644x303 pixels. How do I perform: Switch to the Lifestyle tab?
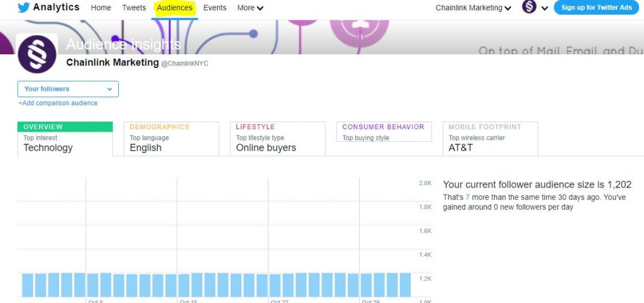coord(277,139)
